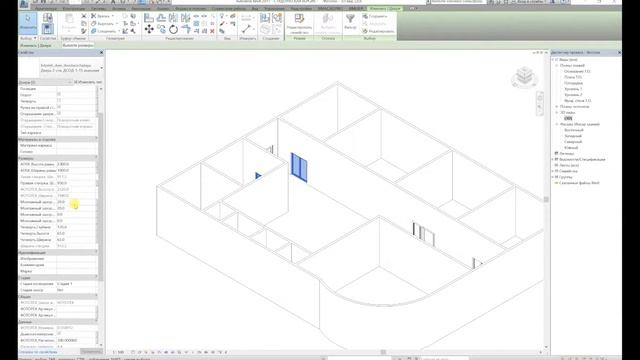Select the Offset tool
This screenshot has height=360, width=640.
pyautogui.click(x=162, y=18)
